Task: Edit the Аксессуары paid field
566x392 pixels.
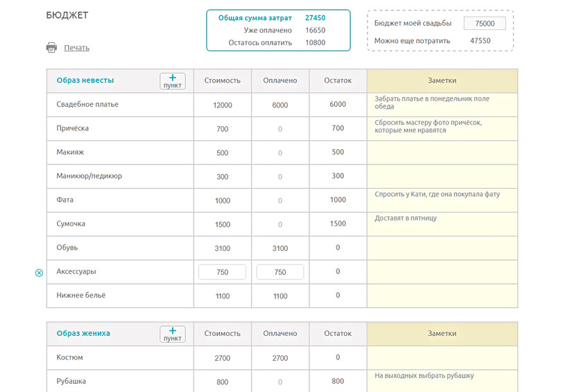Action: 280,272
